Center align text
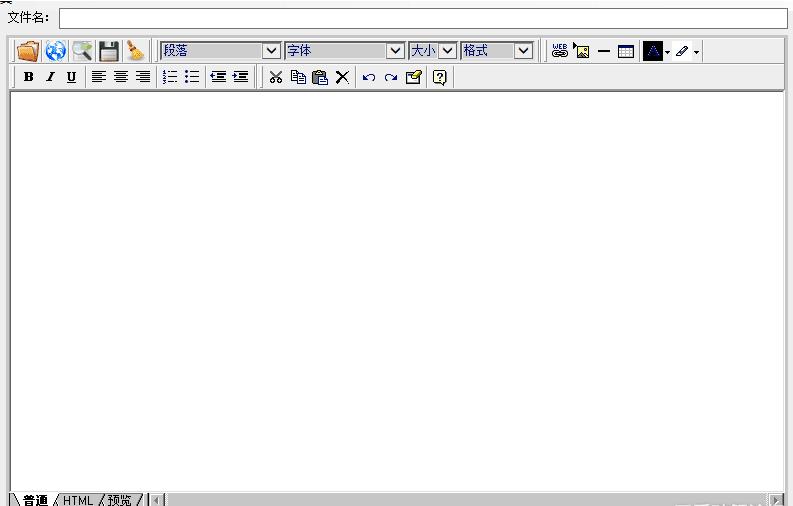 (x=121, y=77)
